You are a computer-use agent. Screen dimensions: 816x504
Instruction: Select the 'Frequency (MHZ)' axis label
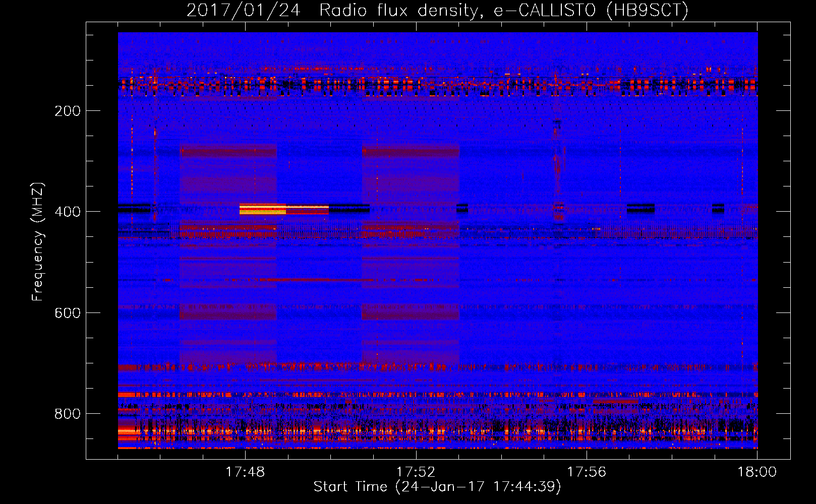click(x=38, y=242)
